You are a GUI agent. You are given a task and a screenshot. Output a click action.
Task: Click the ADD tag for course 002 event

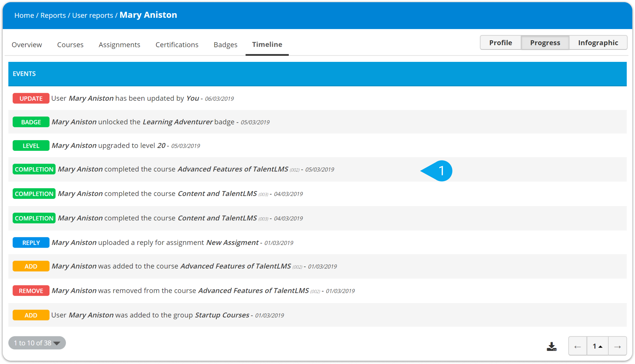click(31, 266)
